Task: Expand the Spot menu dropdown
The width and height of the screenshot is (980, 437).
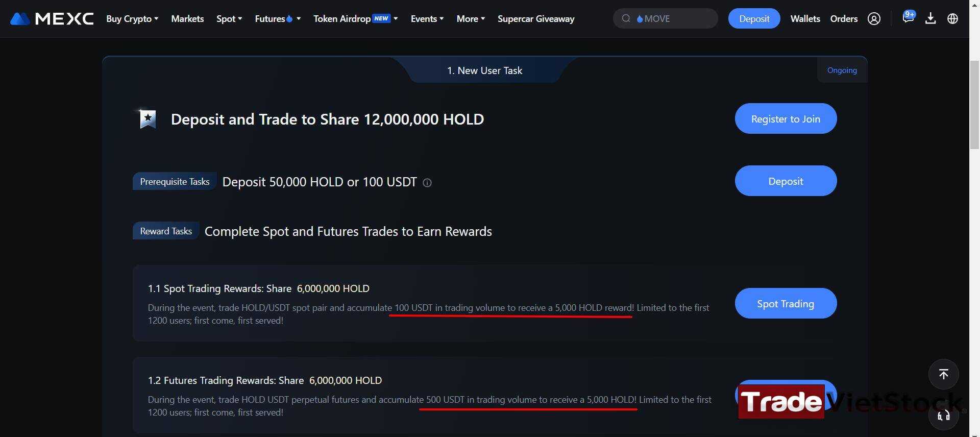Action: (229, 19)
